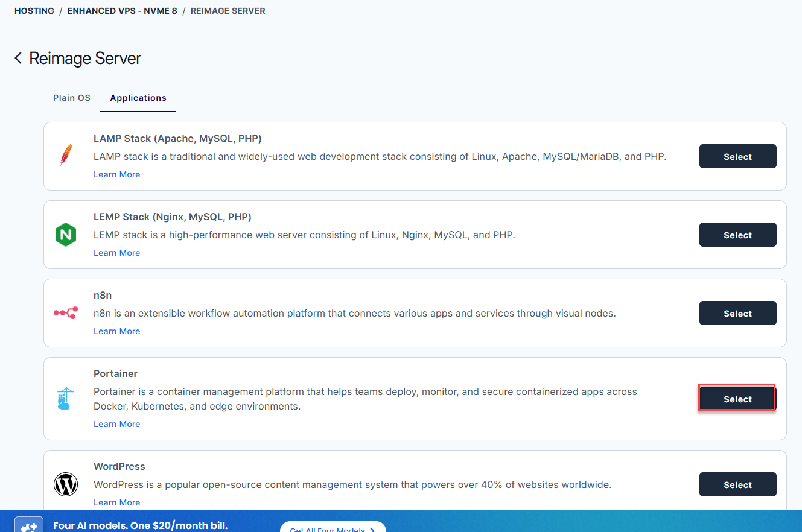Click the Portainer container management description

click(x=366, y=399)
